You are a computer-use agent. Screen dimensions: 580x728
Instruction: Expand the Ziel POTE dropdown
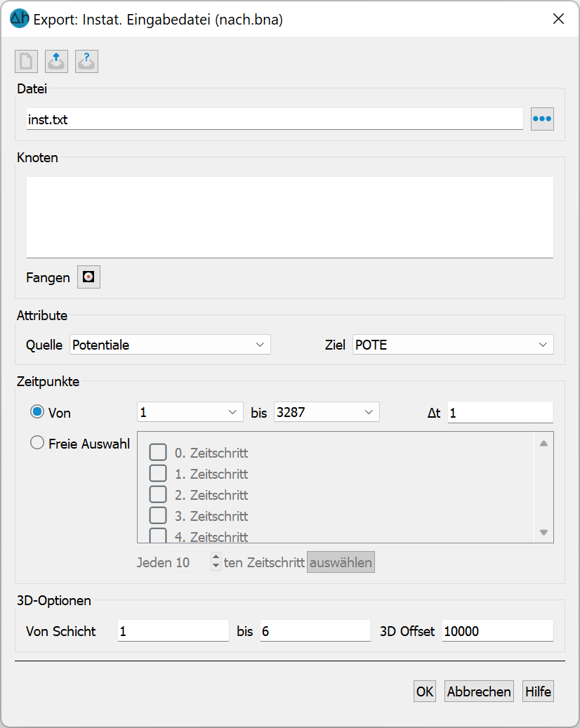click(x=453, y=345)
